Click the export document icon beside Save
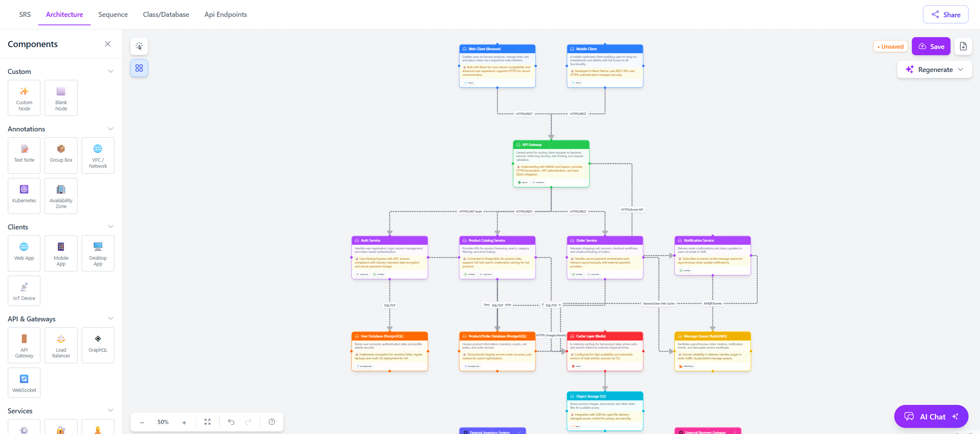 (x=963, y=46)
